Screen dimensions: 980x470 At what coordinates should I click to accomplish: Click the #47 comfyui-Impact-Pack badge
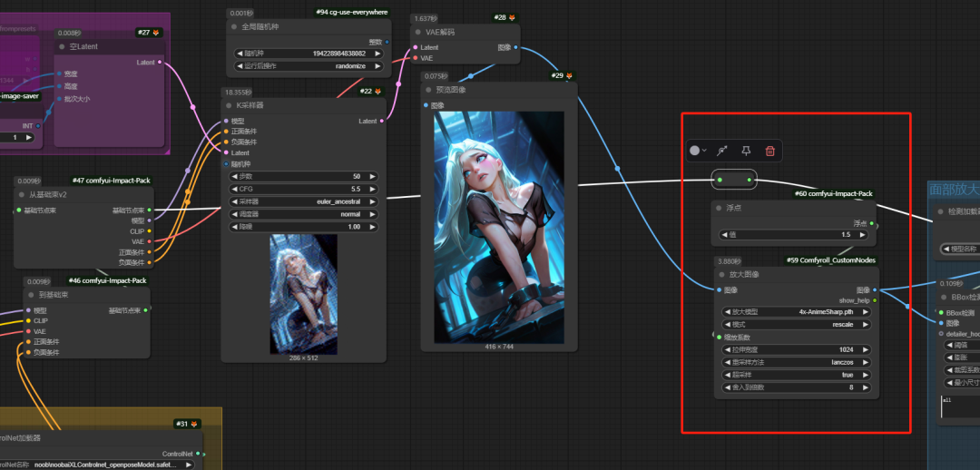pyautogui.click(x=110, y=181)
